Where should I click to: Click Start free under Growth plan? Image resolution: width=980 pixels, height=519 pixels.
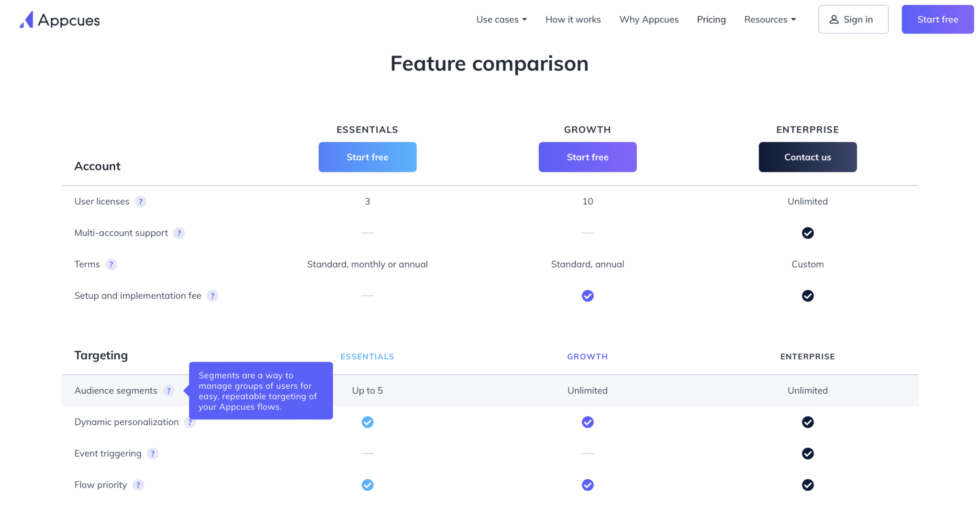point(588,157)
